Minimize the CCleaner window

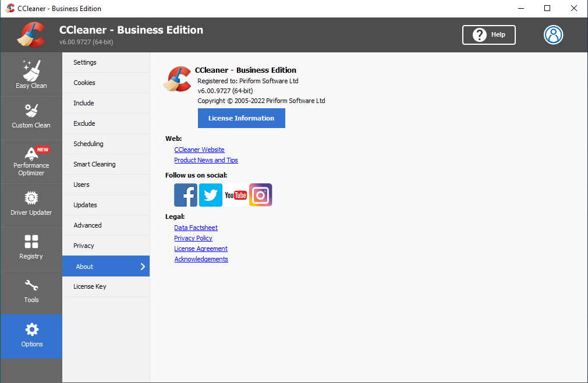point(521,8)
